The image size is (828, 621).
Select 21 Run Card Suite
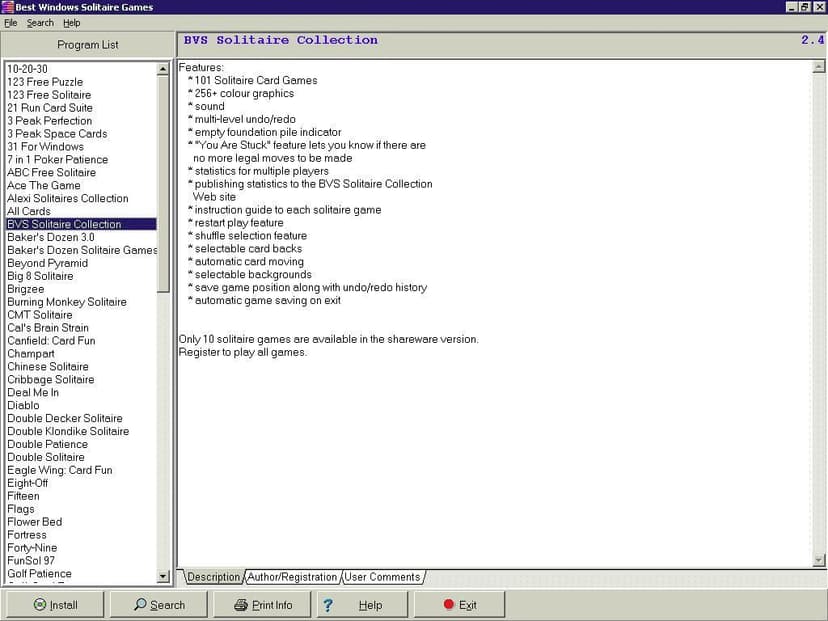81,108
